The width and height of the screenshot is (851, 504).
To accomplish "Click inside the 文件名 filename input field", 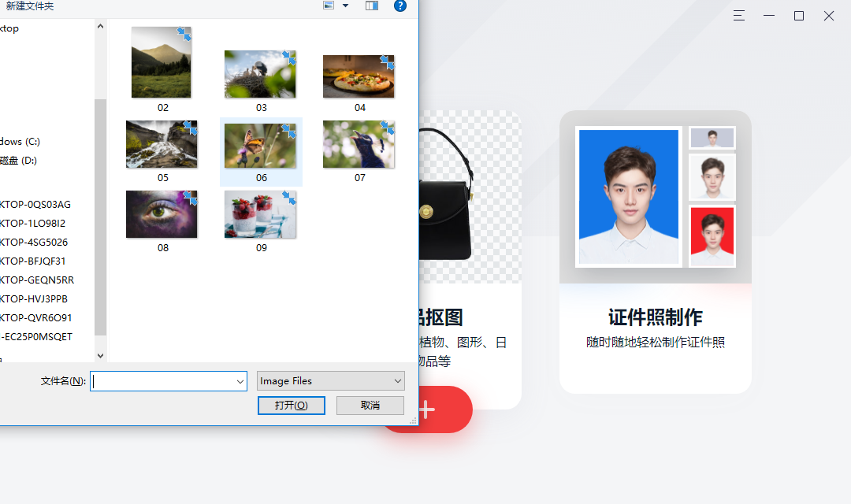I will click(x=162, y=382).
